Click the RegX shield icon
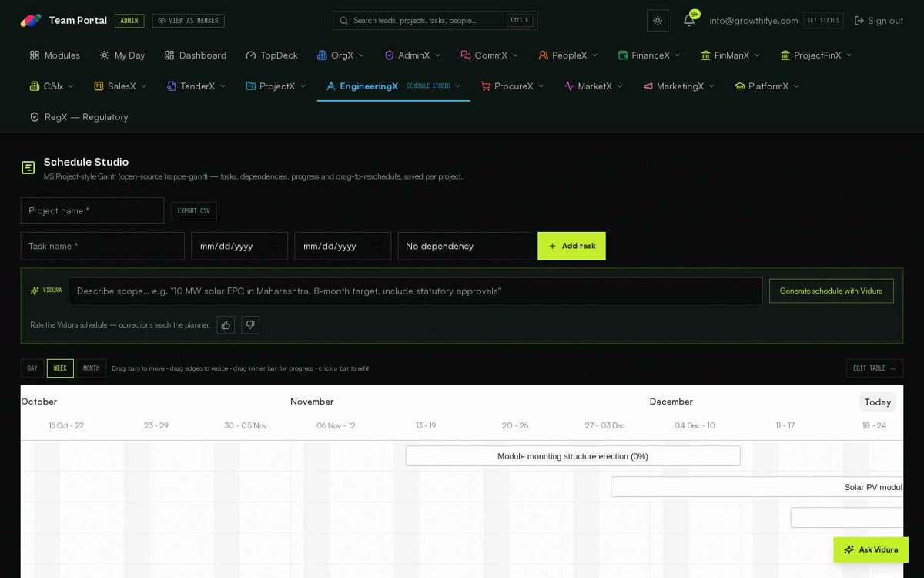The height and width of the screenshot is (578, 924). click(35, 117)
